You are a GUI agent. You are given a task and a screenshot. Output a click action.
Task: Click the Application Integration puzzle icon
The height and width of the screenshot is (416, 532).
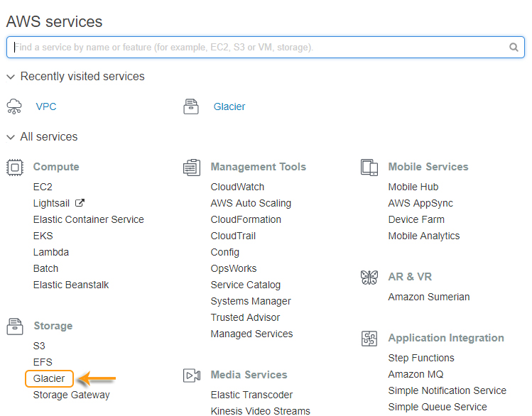[369, 339]
